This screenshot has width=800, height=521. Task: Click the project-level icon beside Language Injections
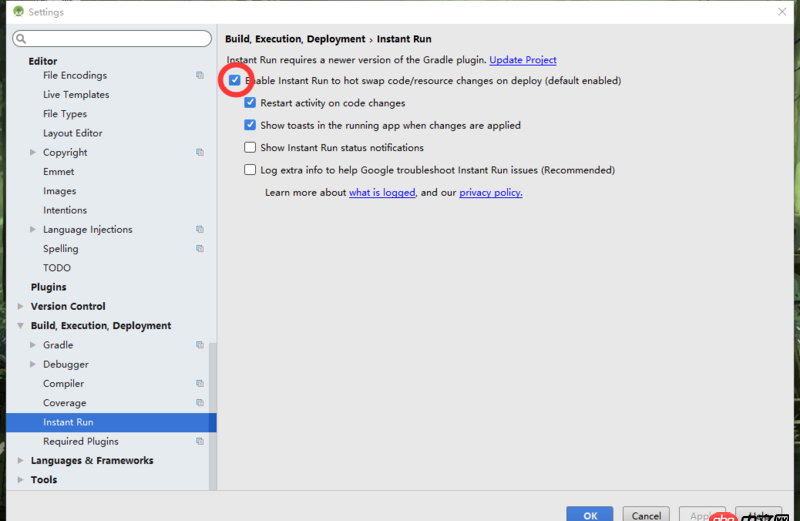200,229
